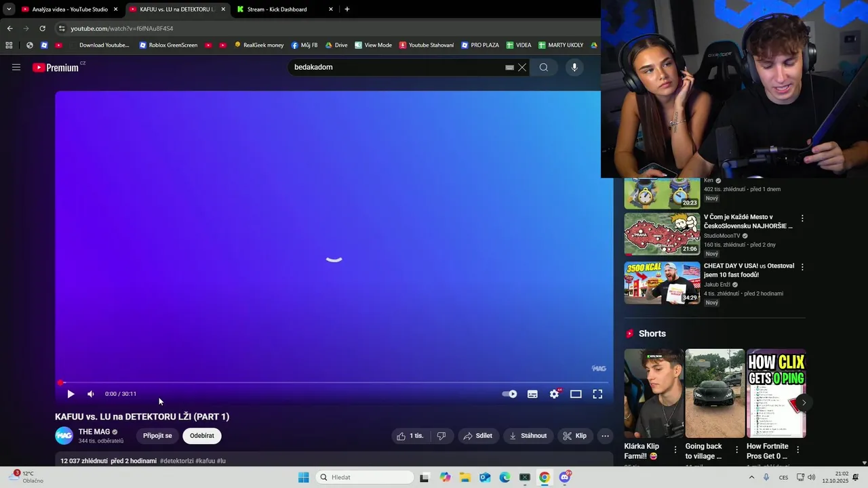Open the YouTube hamburger guide menu
The image size is (868, 488).
pyautogui.click(x=16, y=67)
